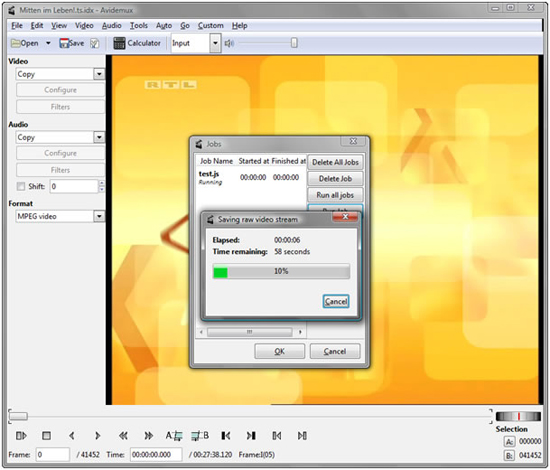
Task: Open the Help menu
Action: pyautogui.click(x=240, y=26)
